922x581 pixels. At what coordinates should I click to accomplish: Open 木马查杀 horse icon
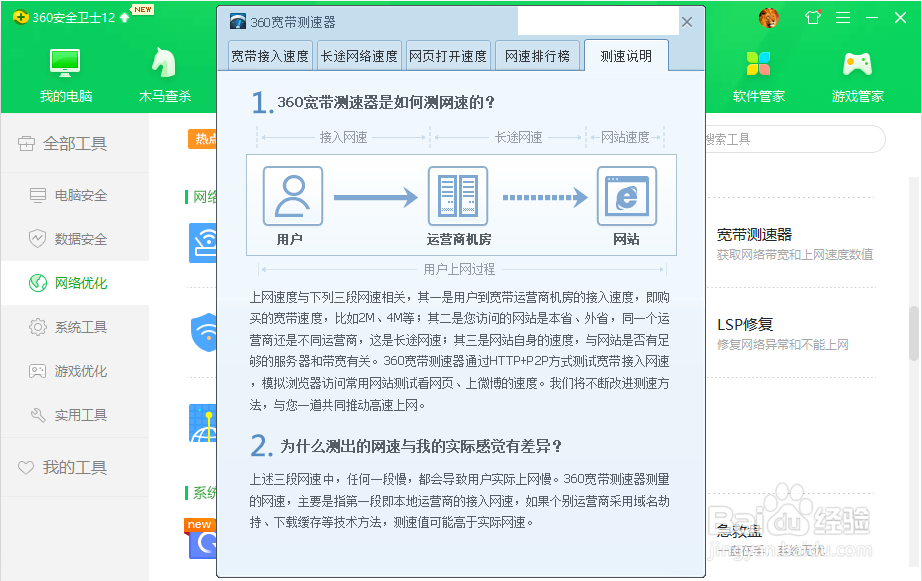pos(164,63)
